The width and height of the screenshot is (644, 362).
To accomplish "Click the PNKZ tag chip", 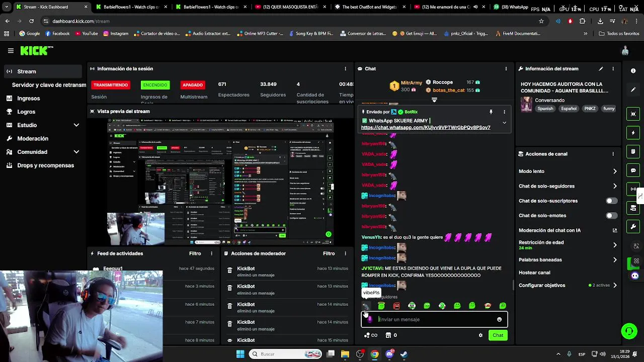I will [x=590, y=109].
